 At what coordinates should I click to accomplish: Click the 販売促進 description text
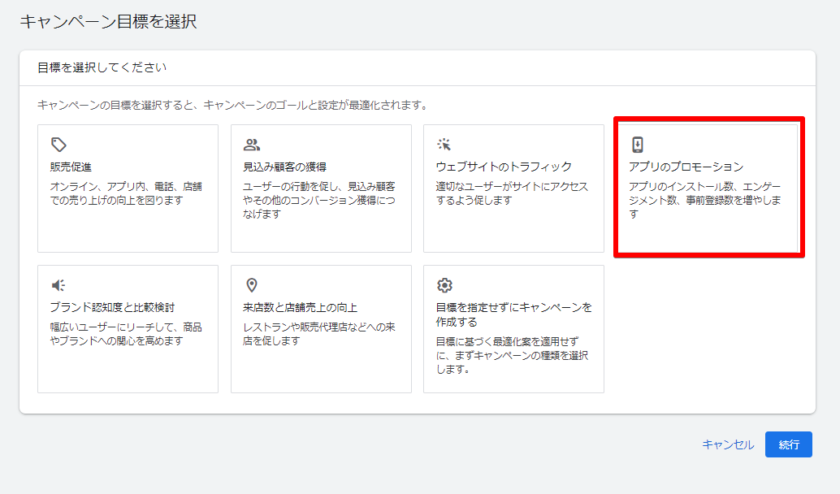point(126,193)
